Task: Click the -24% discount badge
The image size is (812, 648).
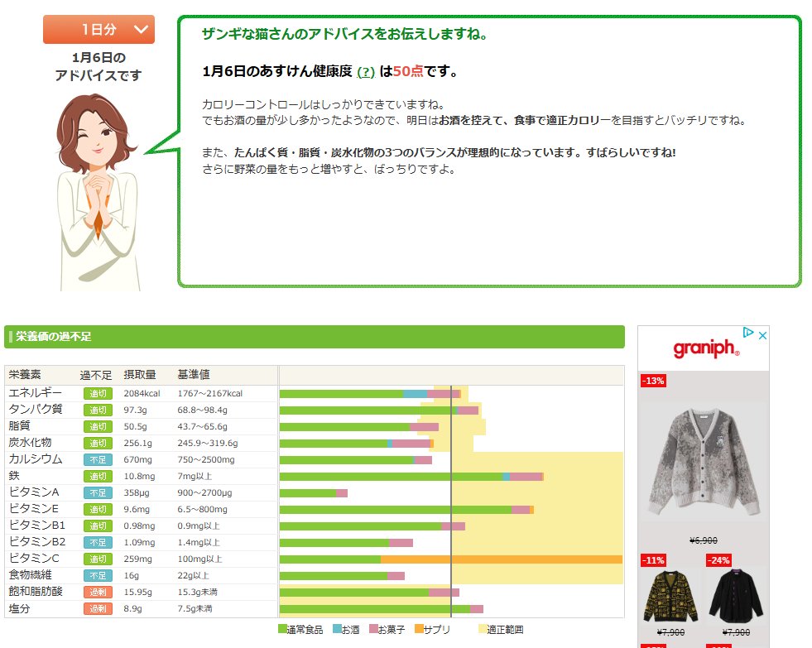Action: 718,560
